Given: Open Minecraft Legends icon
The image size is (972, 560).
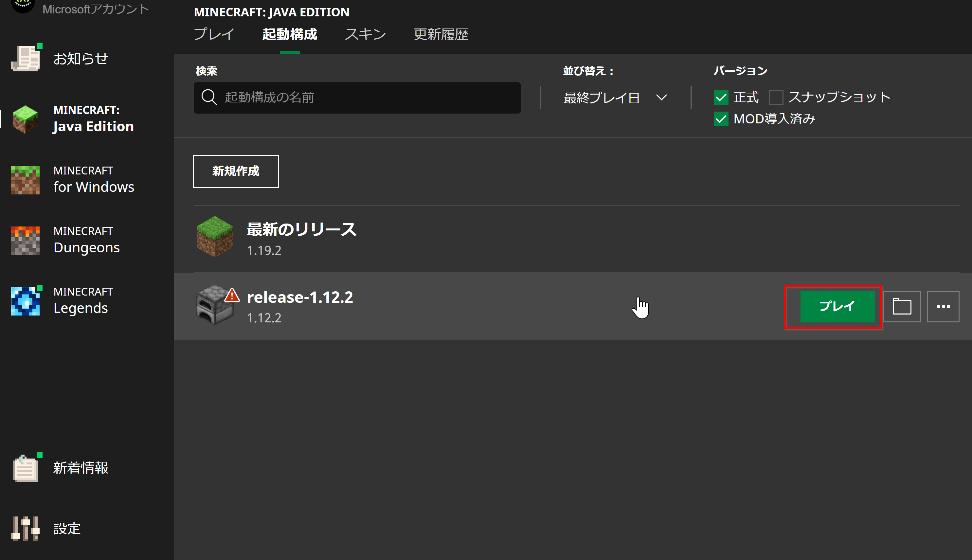Looking at the screenshot, I should coord(26,301).
